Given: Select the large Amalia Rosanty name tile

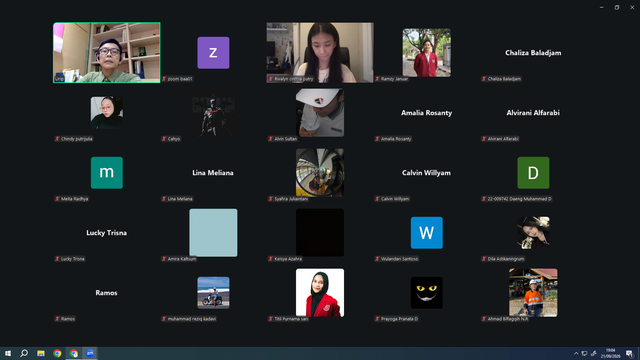Looking at the screenshot, I should click(x=427, y=113).
